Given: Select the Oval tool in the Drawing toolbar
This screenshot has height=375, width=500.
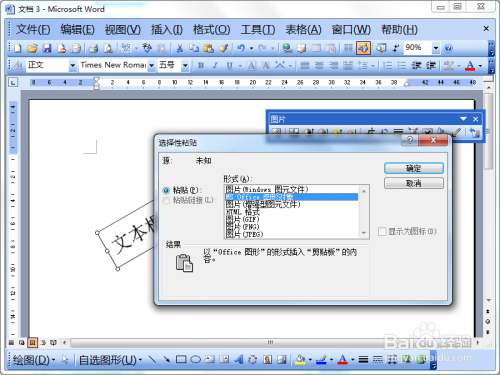Looking at the screenshot, I should pos(195,359).
